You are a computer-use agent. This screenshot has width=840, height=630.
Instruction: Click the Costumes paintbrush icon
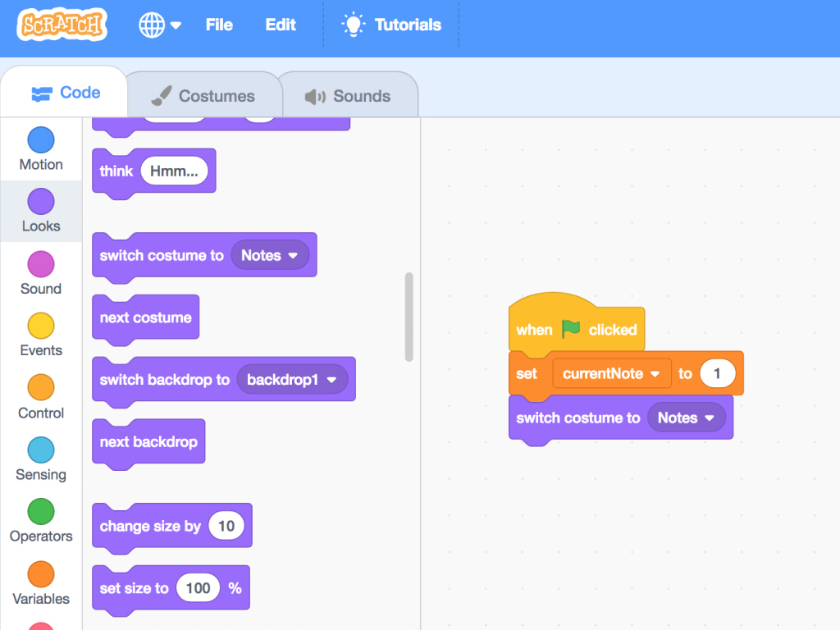(162, 96)
